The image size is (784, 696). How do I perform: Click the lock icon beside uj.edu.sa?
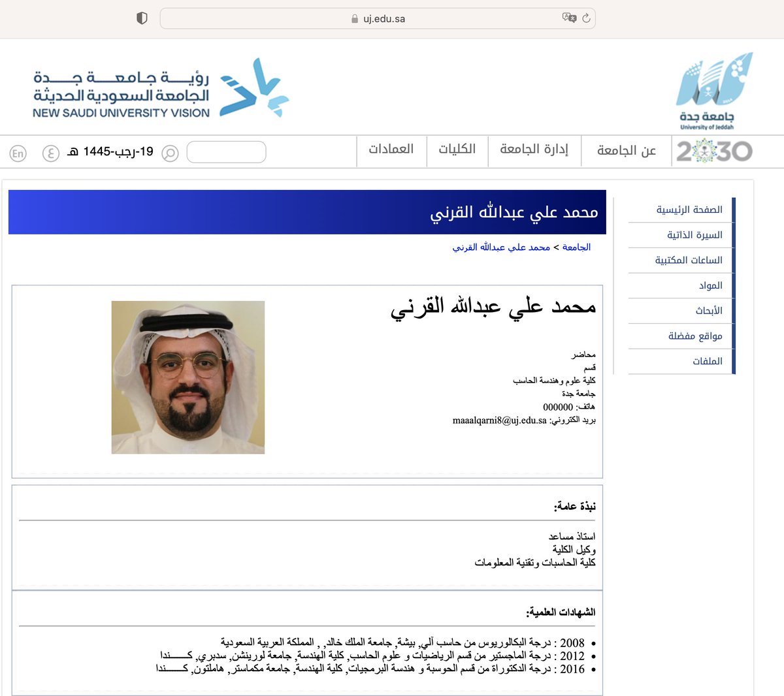click(355, 19)
